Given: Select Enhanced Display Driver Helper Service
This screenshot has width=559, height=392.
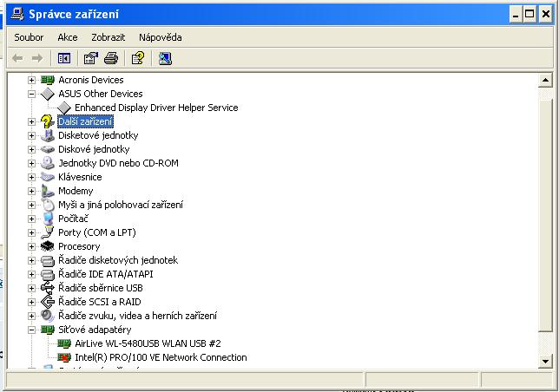Looking at the screenshot, I should click(x=156, y=108).
